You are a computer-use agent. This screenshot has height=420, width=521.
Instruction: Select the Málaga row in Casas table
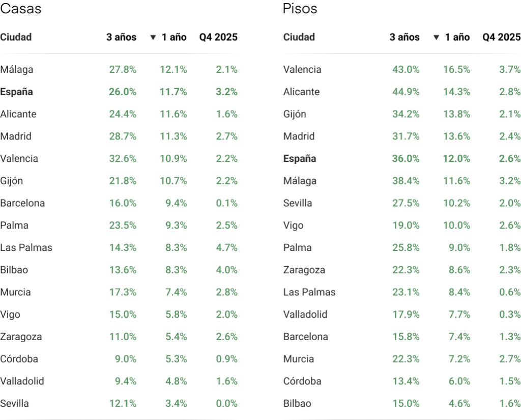[x=17, y=70]
